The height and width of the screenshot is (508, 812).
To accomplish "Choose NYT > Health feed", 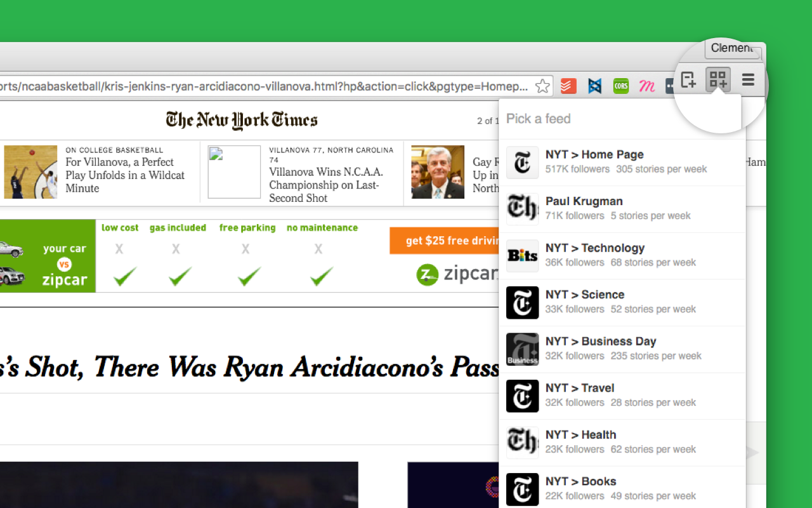I will point(622,442).
